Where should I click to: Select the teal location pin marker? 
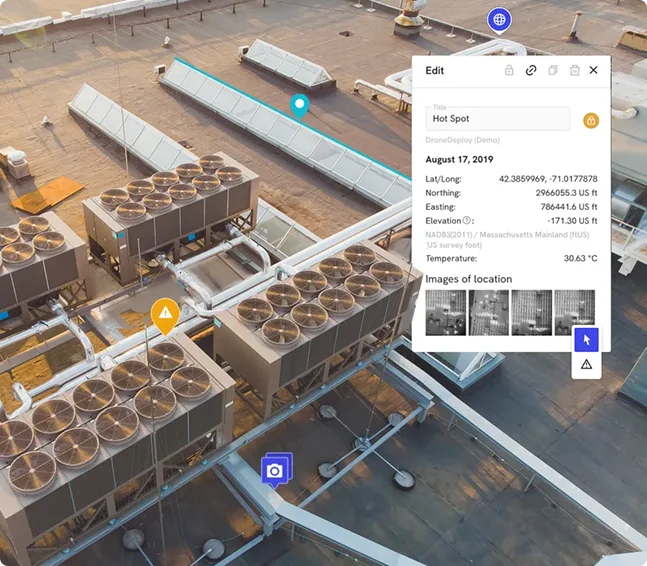(x=300, y=106)
